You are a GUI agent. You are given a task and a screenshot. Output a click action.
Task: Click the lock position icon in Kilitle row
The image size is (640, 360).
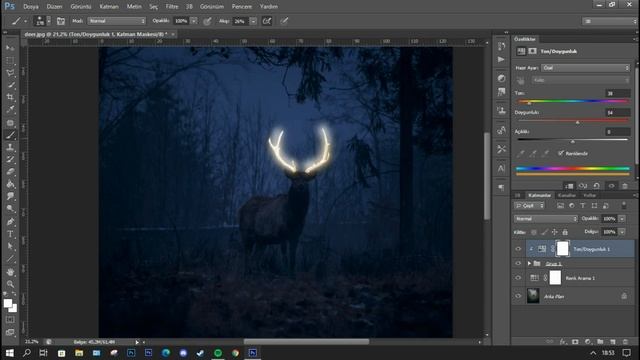pyautogui.click(x=554, y=232)
